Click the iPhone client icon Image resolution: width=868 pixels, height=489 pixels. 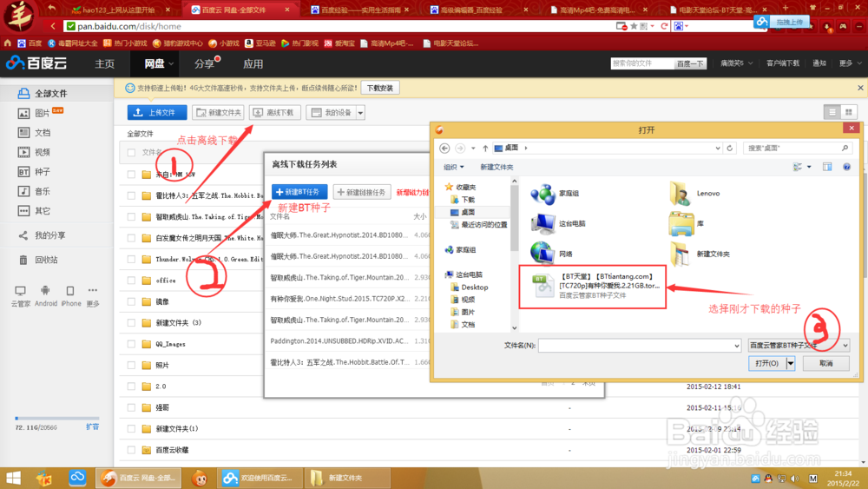click(x=70, y=295)
